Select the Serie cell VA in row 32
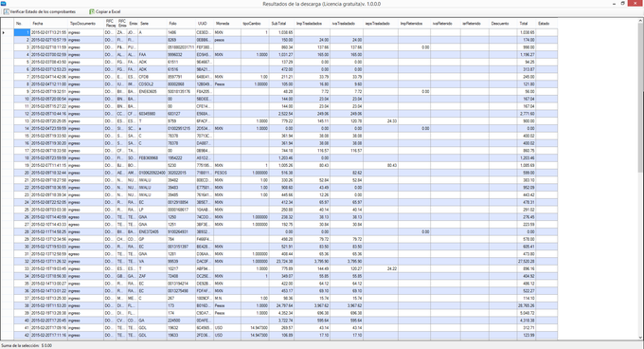This screenshot has height=349, width=644. tap(152, 262)
